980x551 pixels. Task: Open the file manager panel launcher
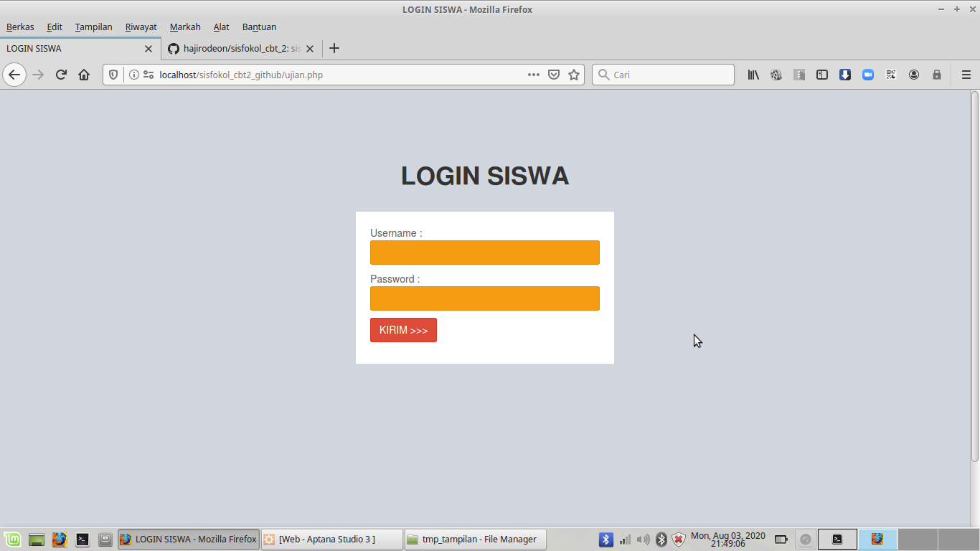tap(105, 540)
